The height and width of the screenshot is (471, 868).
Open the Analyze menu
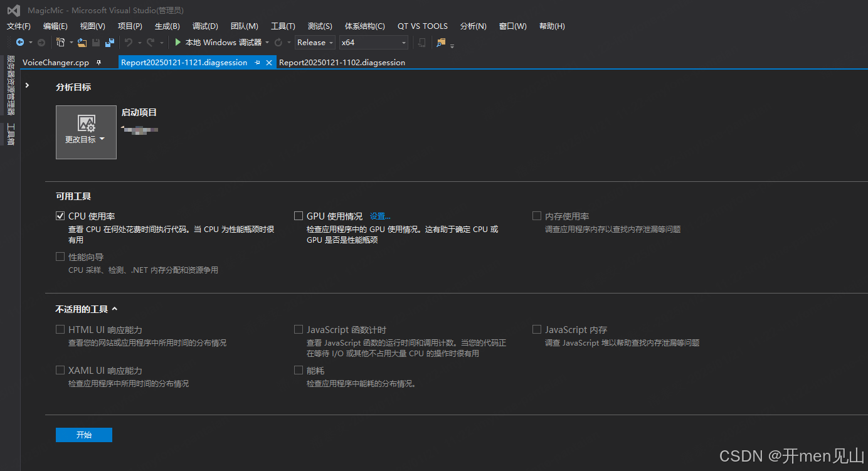[x=474, y=26]
